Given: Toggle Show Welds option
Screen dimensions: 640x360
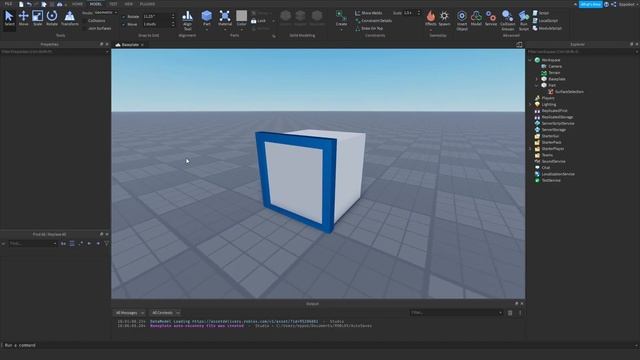Looking at the screenshot, I should click(369, 13).
